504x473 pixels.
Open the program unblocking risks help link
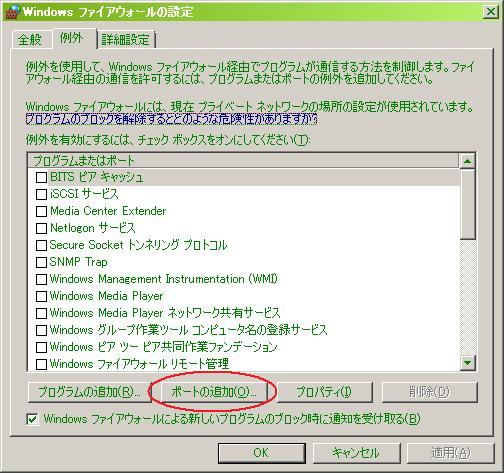tap(171, 119)
